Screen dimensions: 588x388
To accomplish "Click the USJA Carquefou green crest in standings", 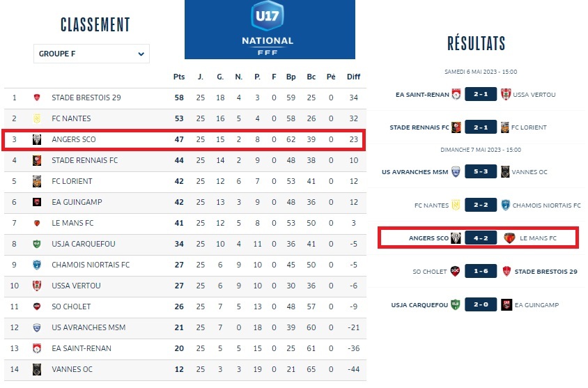I will tap(38, 244).
